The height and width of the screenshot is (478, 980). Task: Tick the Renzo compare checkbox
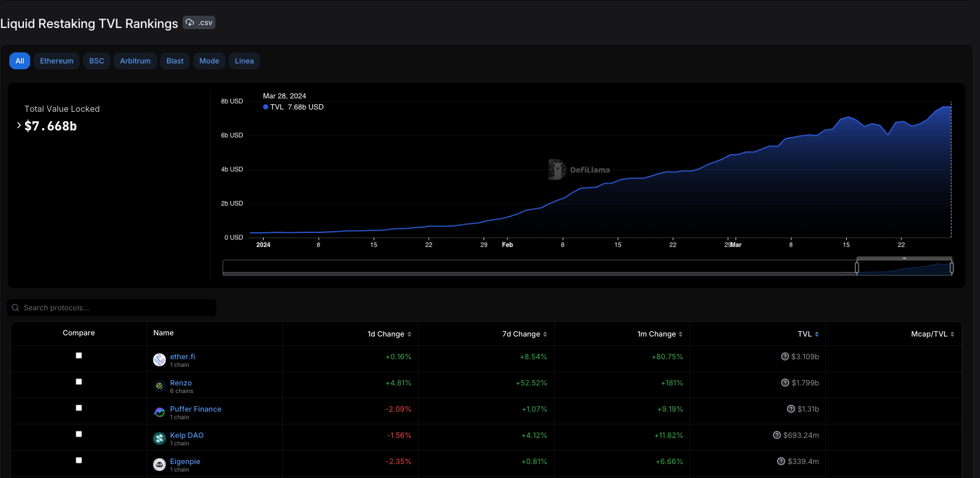coord(79,382)
